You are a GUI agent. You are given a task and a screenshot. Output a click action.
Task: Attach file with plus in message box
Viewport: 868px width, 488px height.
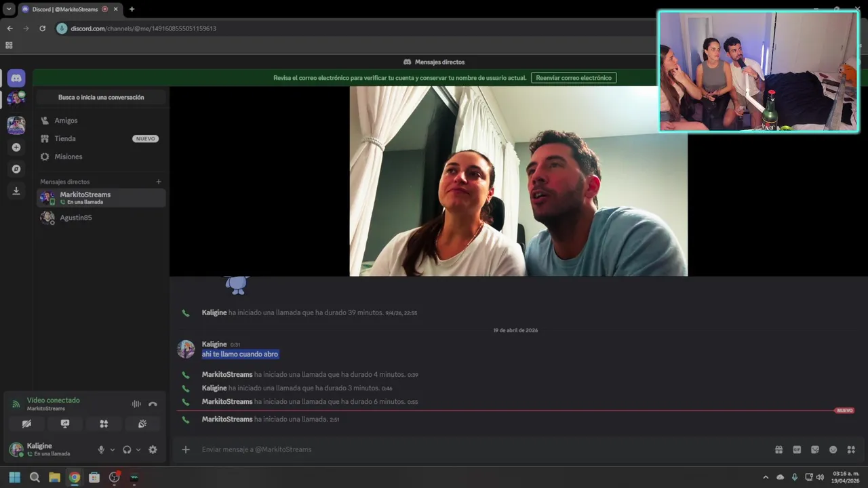pyautogui.click(x=186, y=449)
